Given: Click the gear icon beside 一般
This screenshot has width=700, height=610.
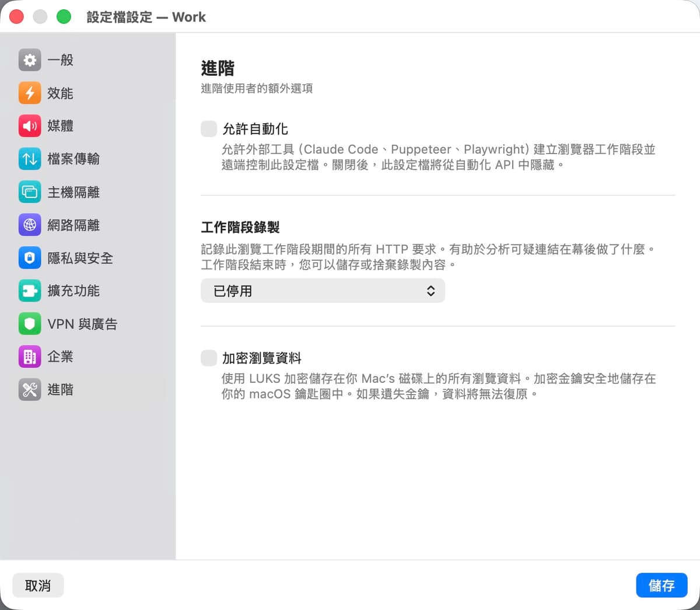Looking at the screenshot, I should pyautogui.click(x=30, y=60).
